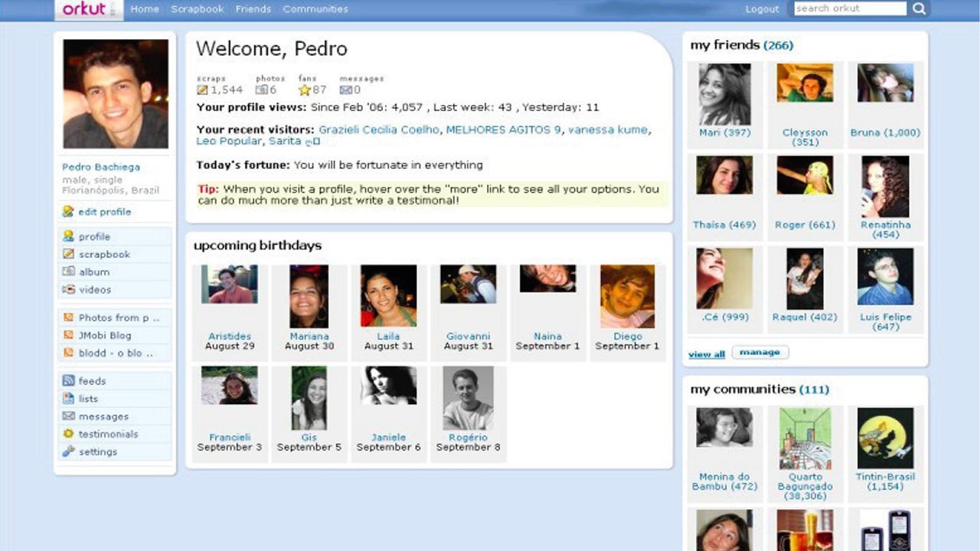Image resolution: width=980 pixels, height=551 pixels.
Task: Click the pencil icon beside edit profile
Action: point(68,212)
